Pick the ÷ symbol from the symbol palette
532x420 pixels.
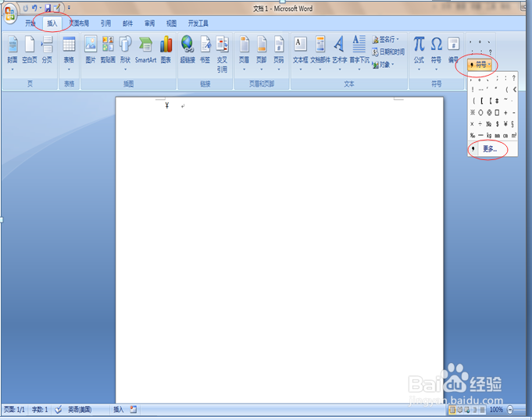(x=480, y=123)
